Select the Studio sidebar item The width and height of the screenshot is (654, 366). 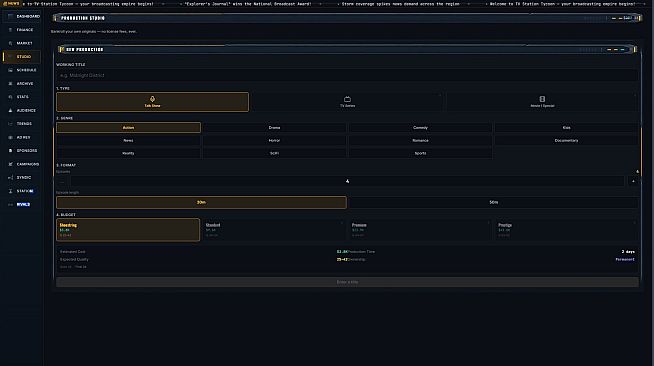[x=22, y=57]
